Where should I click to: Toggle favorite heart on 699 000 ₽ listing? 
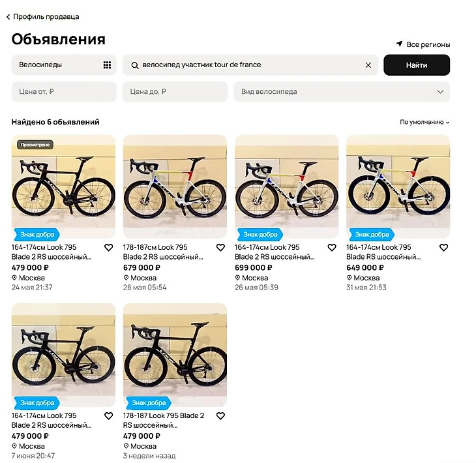(x=332, y=248)
